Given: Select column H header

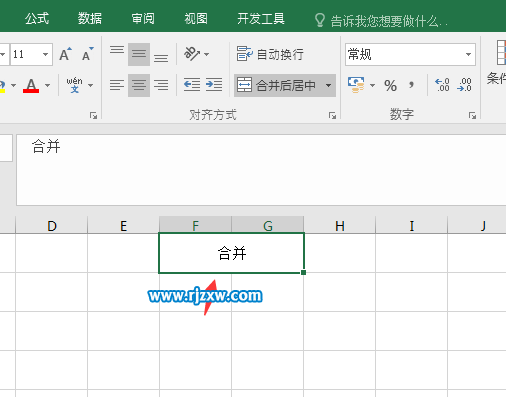Looking at the screenshot, I should pos(340,226).
